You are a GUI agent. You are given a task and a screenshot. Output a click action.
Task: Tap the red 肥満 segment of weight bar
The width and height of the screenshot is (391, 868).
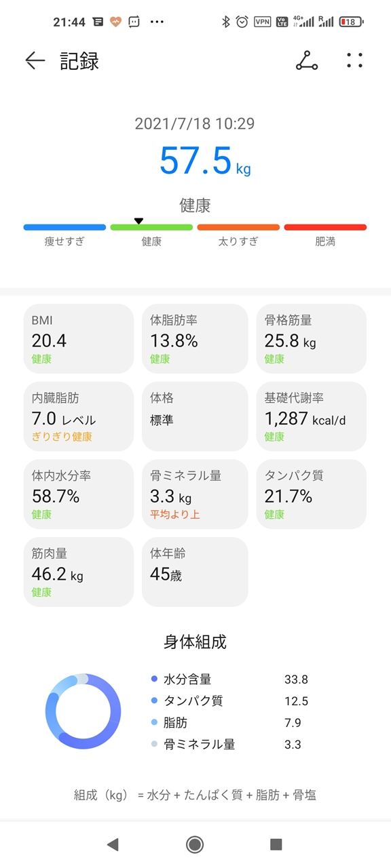(x=325, y=228)
